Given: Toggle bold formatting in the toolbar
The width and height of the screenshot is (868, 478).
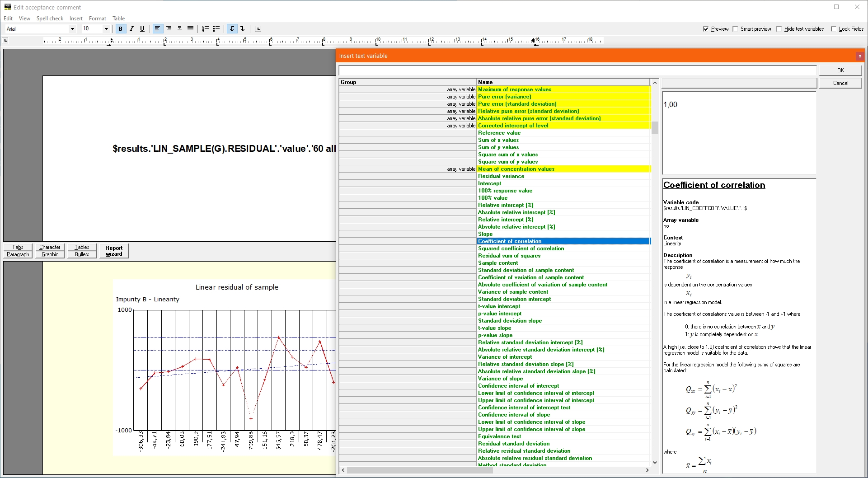Looking at the screenshot, I should tap(120, 29).
